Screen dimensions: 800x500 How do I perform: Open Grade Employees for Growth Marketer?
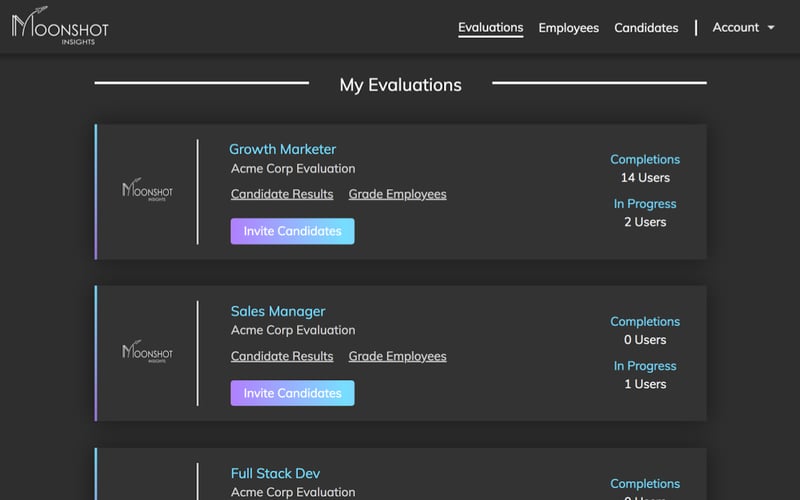397,194
